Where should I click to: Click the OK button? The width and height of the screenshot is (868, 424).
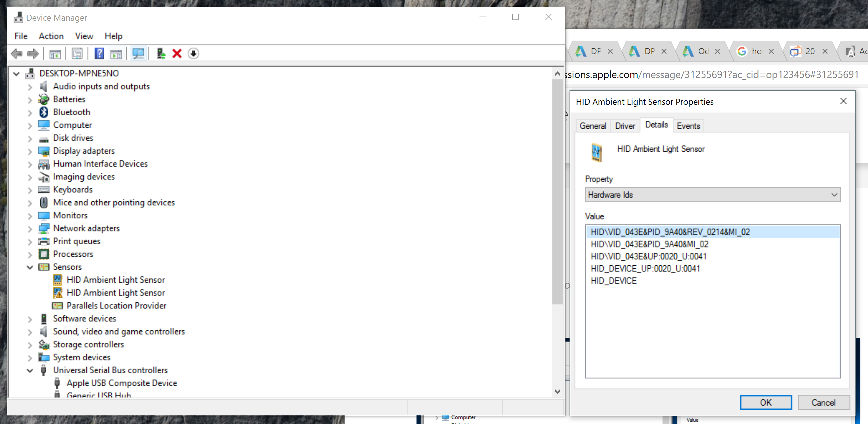tap(765, 402)
